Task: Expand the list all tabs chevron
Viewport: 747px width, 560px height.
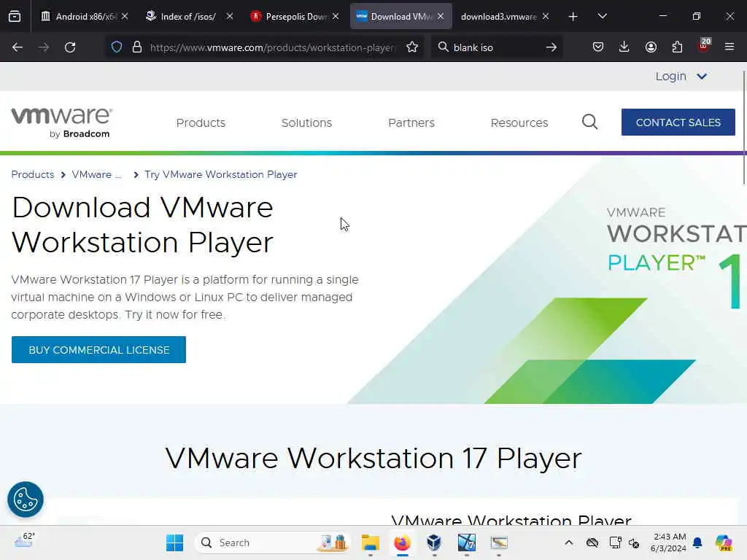Action: [602, 16]
